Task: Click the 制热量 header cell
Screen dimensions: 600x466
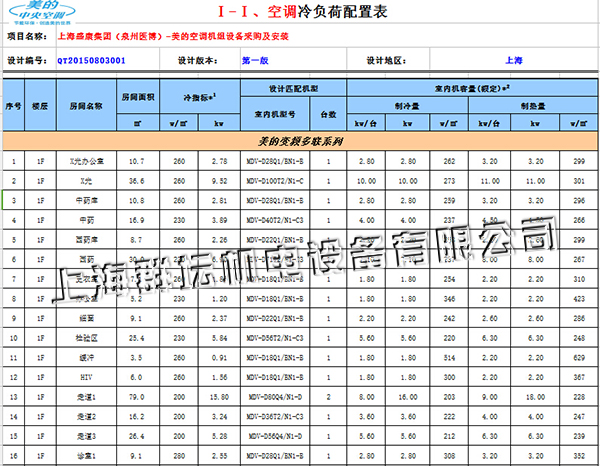Action: click(x=533, y=106)
